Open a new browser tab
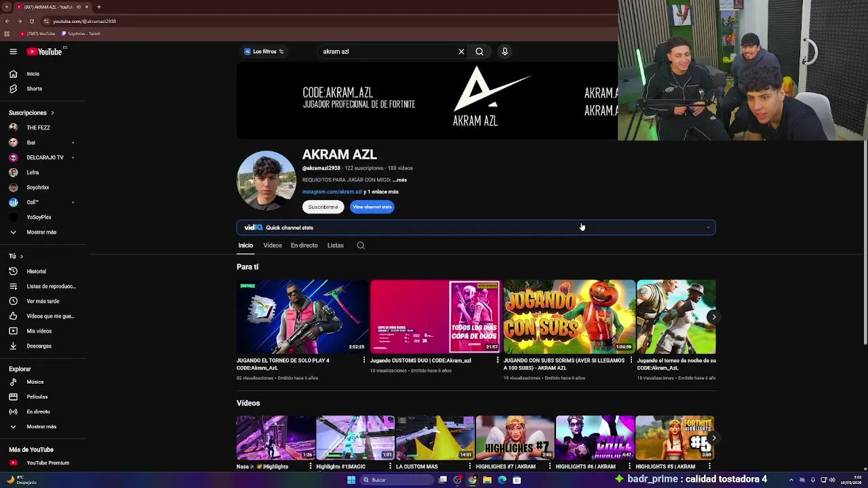This screenshot has width=868, height=488. pos(98,7)
